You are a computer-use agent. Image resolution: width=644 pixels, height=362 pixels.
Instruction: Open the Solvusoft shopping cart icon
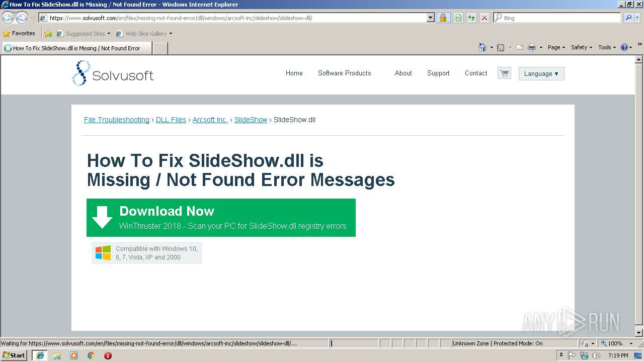point(504,73)
